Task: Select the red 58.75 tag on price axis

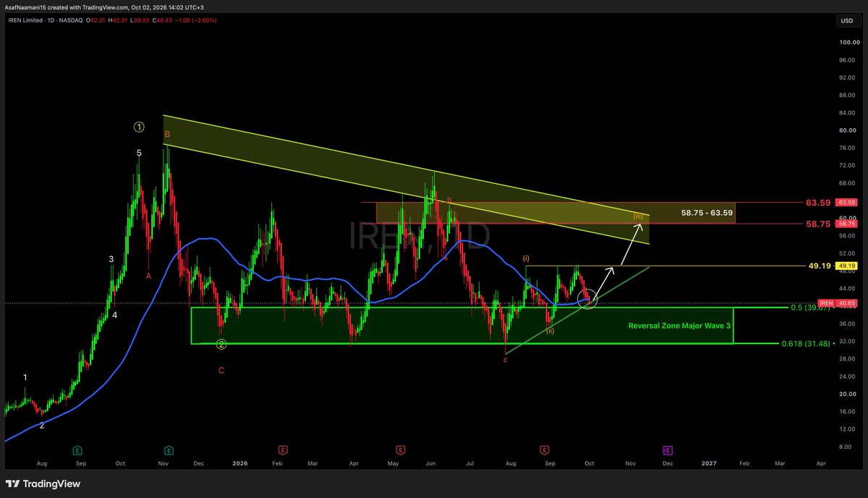Action: tap(846, 224)
